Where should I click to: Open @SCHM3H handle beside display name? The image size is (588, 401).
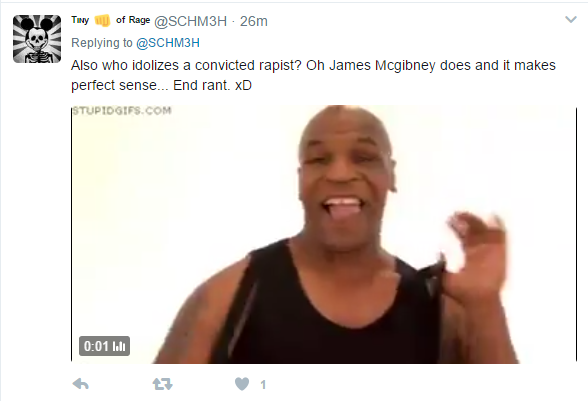click(x=190, y=21)
